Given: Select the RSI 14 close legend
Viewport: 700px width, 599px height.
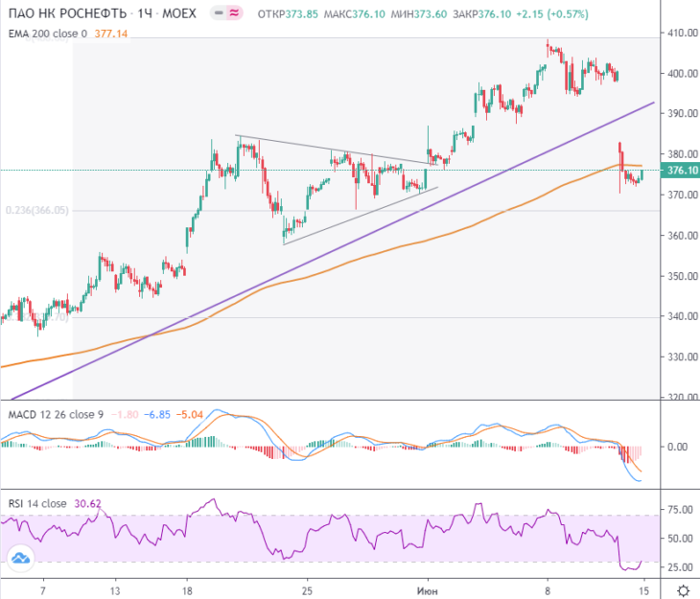Looking at the screenshot, I should [x=37, y=504].
